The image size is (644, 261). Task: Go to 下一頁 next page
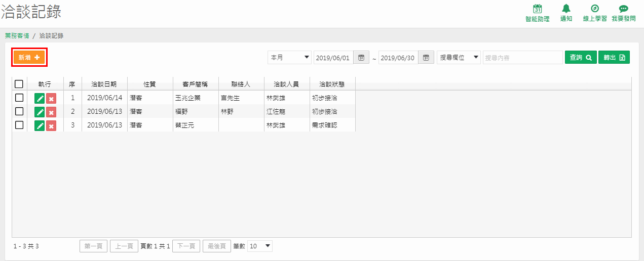(x=186, y=246)
